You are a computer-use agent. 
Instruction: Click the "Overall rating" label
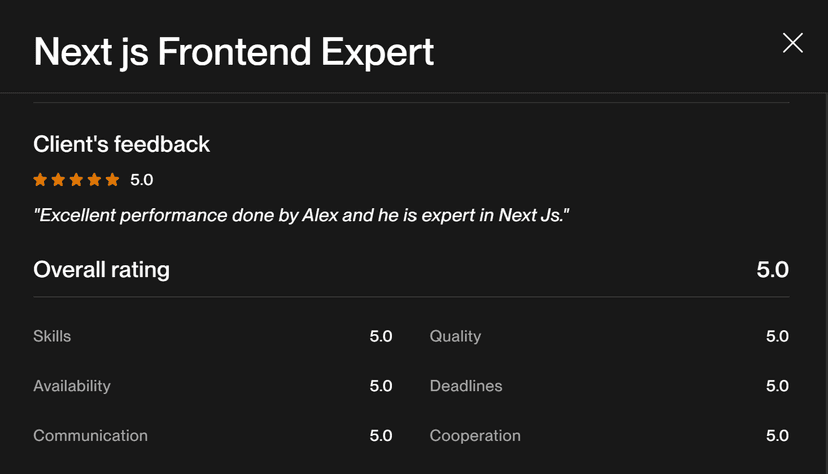[101, 269]
